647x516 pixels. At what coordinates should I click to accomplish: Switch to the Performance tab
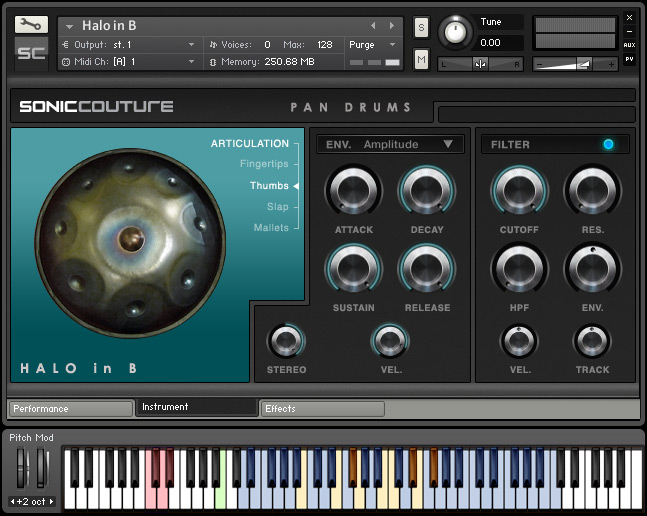pos(70,408)
